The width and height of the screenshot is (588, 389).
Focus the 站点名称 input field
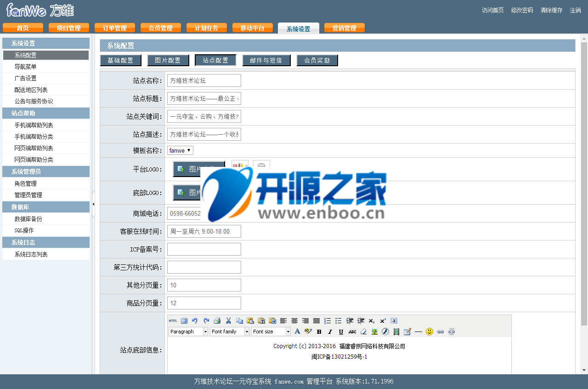(204, 80)
